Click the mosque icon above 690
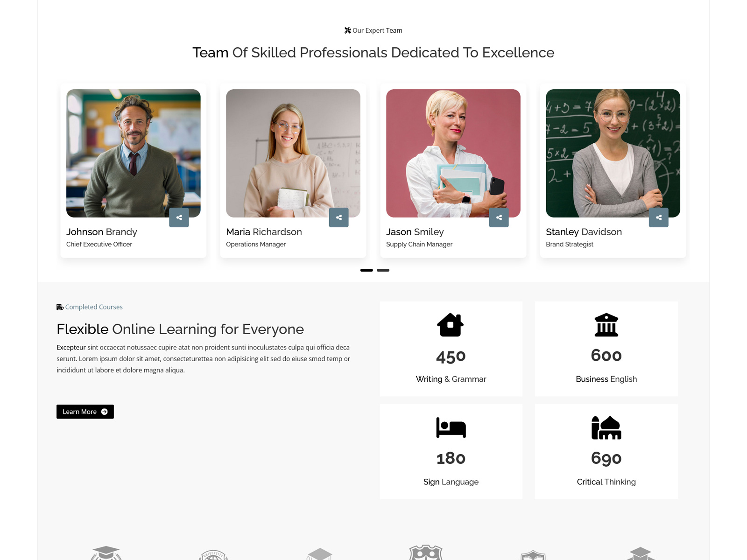Image resolution: width=747 pixels, height=560 pixels. [606, 427]
